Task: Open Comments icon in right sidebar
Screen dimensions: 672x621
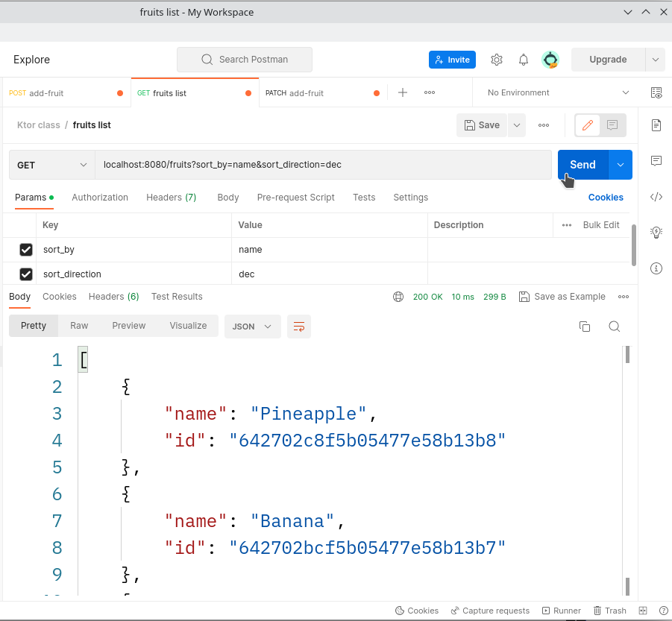Action: coord(656,160)
